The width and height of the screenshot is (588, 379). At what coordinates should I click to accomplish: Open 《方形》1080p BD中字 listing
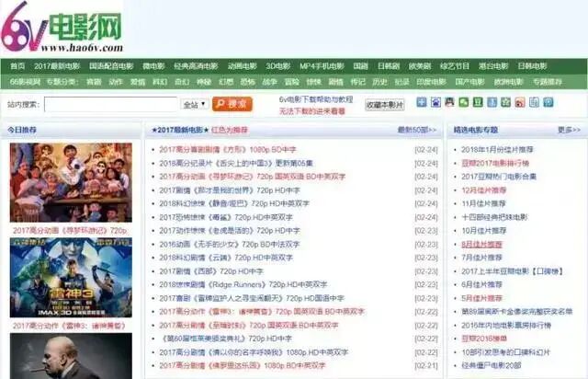click(228, 150)
